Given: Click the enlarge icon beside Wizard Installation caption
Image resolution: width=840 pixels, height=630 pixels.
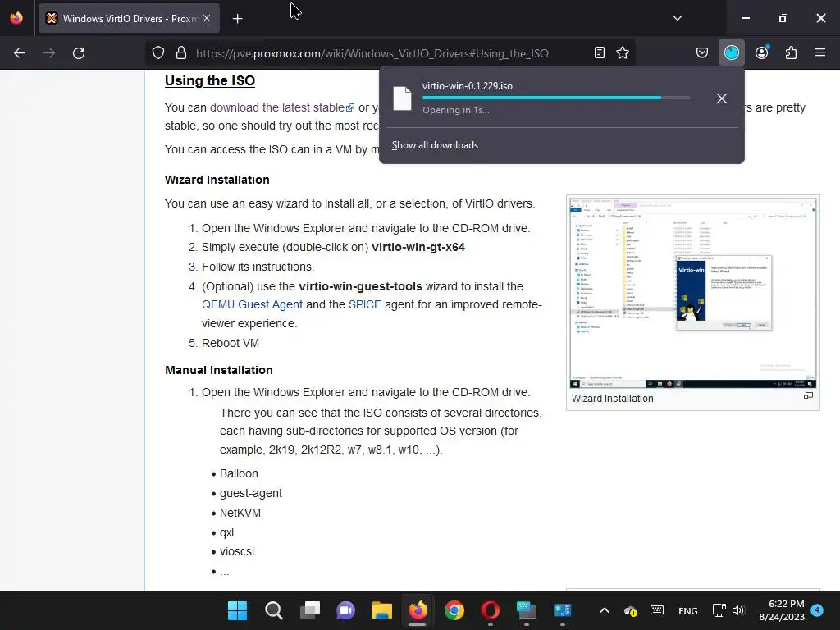Looking at the screenshot, I should [x=808, y=396].
